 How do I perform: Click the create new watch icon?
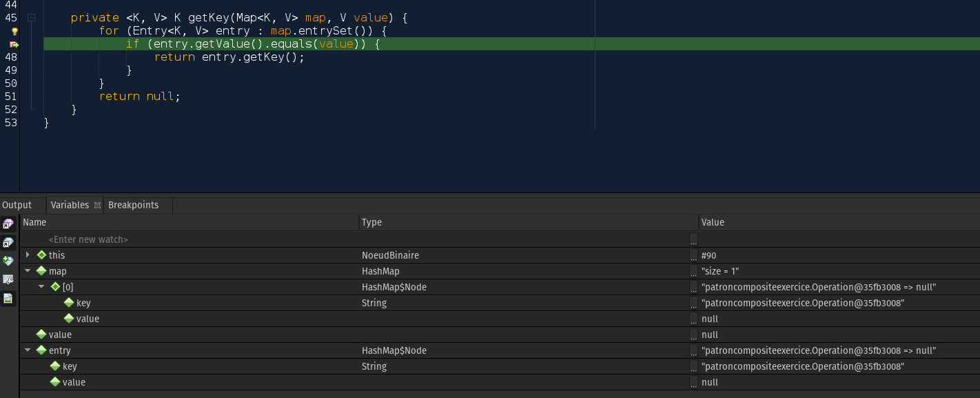pyautogui.click(x=8, y=261)
